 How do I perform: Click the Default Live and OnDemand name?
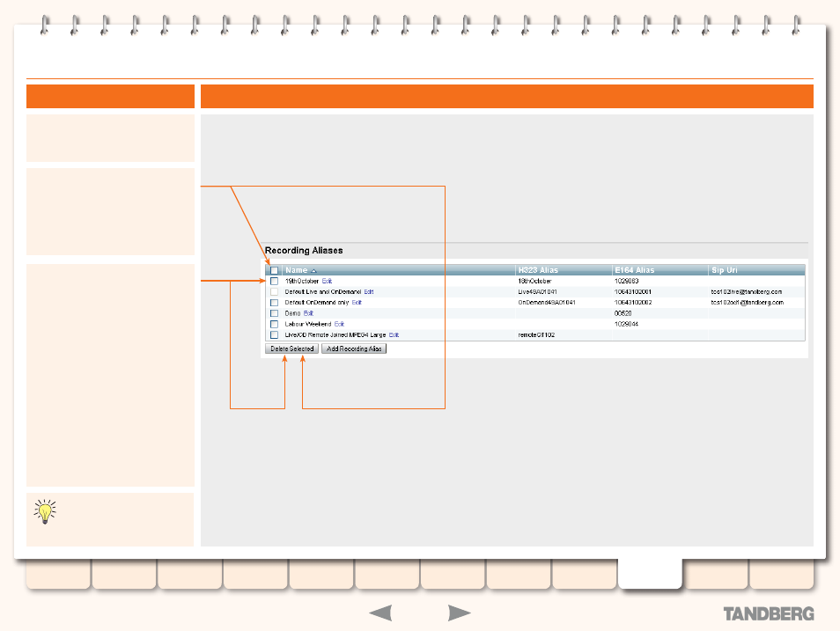pyautogui.click(x=323, y=292)
